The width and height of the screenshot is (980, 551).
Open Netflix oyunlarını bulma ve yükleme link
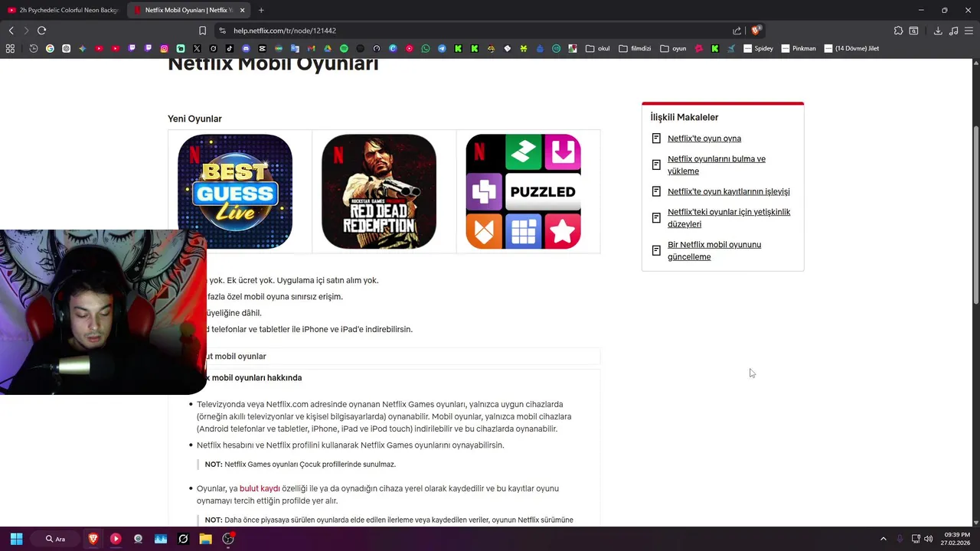[x=717, y=165]
